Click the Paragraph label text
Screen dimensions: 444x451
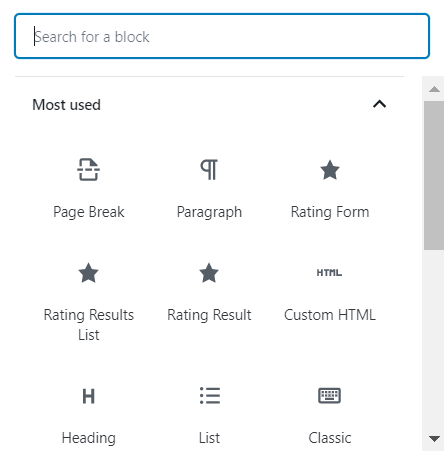[209, 212]
